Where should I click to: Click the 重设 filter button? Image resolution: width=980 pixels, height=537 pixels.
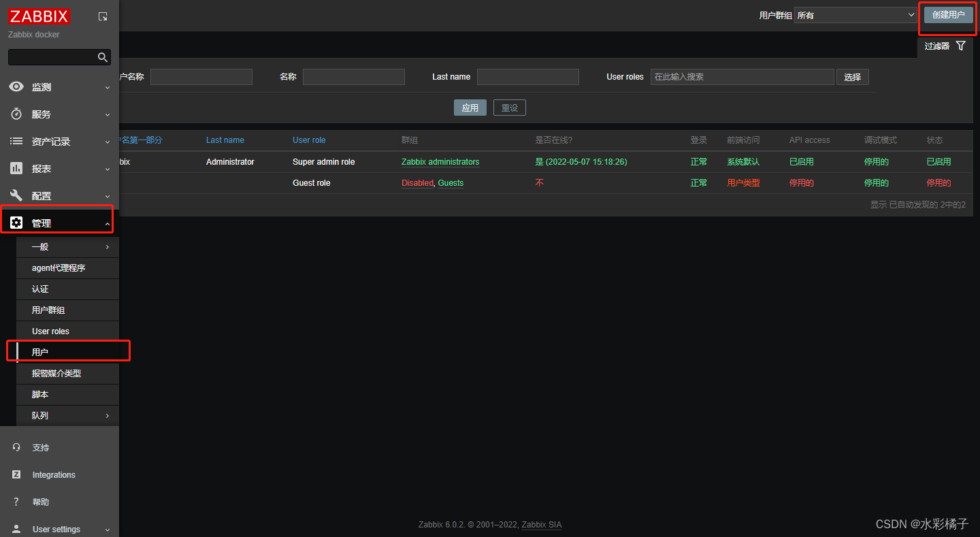coord(510,108)
